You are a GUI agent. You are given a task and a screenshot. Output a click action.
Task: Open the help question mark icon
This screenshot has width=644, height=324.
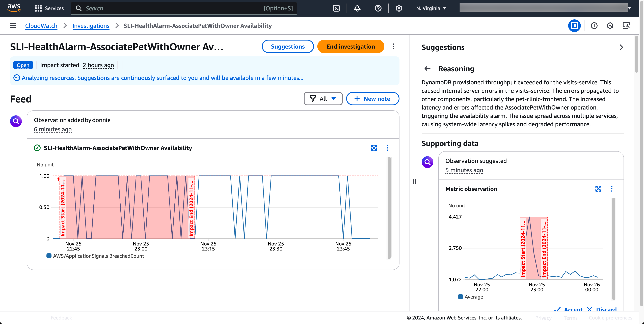(x=378, y=8)
